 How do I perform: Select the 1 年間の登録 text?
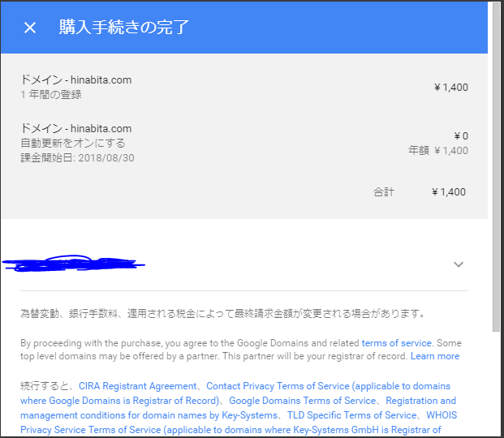coord(51,94)
